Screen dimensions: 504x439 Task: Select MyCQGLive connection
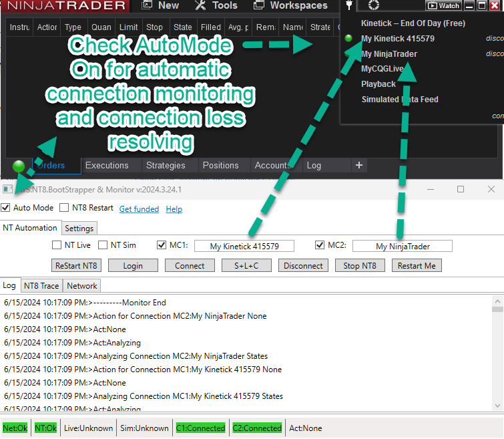tap(382, 69)
